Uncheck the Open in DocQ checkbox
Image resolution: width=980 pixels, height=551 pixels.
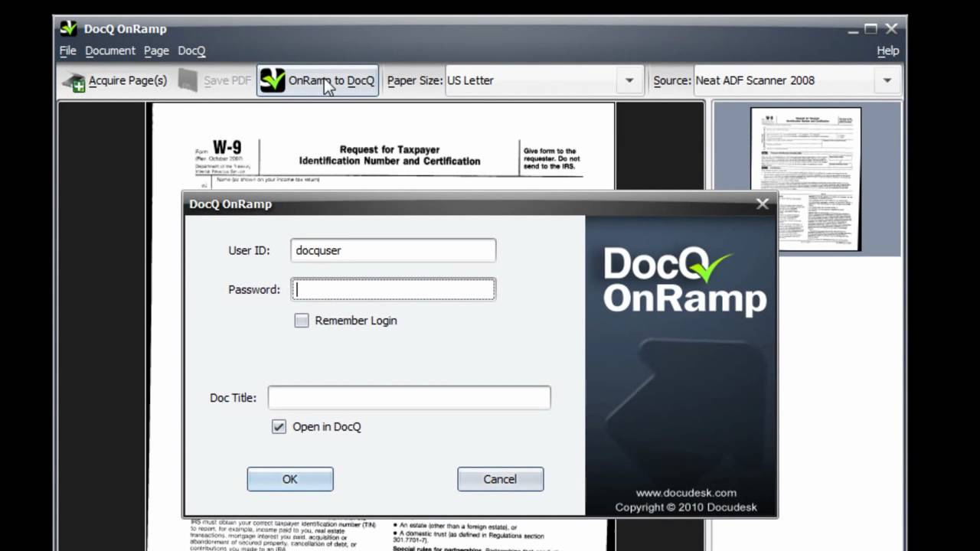click(279, 427)
